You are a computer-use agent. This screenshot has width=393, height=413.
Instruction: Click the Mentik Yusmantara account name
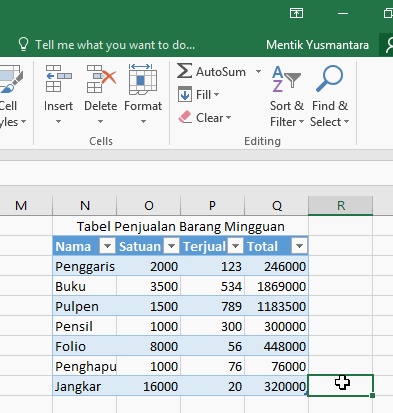[317, 45]
